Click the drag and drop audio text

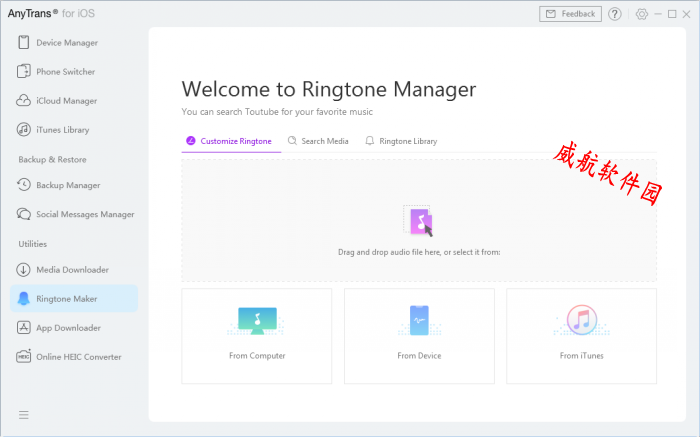[419, 252]
